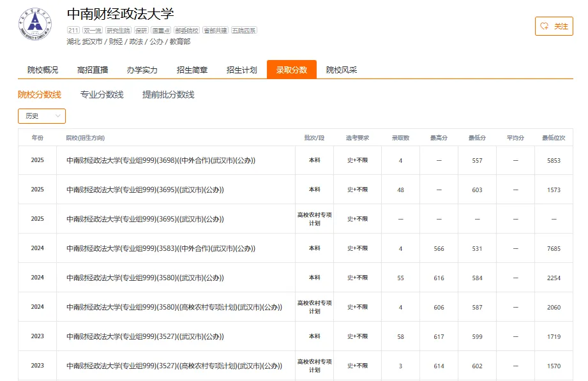This screenshot has height=381, width=588.
Task: Click the 五院四系 tag
Action: [244, 31]
